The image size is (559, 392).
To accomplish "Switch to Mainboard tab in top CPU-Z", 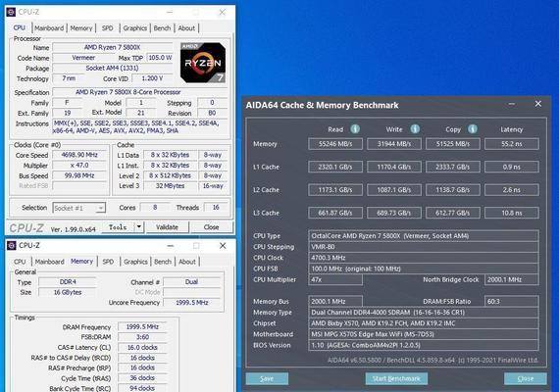I will pyautogui.click(x=49, y=27).
